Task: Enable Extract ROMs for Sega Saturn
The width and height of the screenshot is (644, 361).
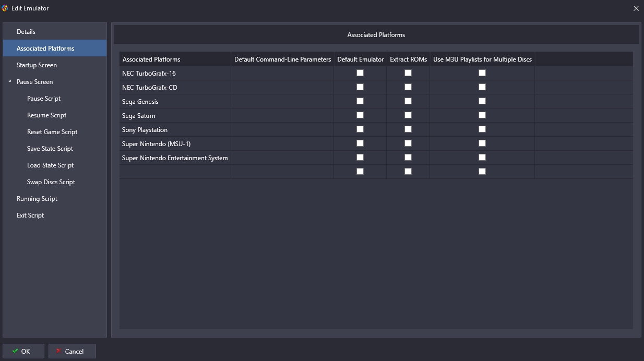Action: [408, 115]
